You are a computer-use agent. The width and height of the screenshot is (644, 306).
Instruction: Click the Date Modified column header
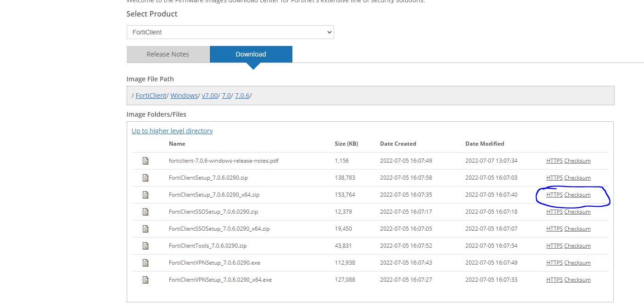[x=485, y=144]
